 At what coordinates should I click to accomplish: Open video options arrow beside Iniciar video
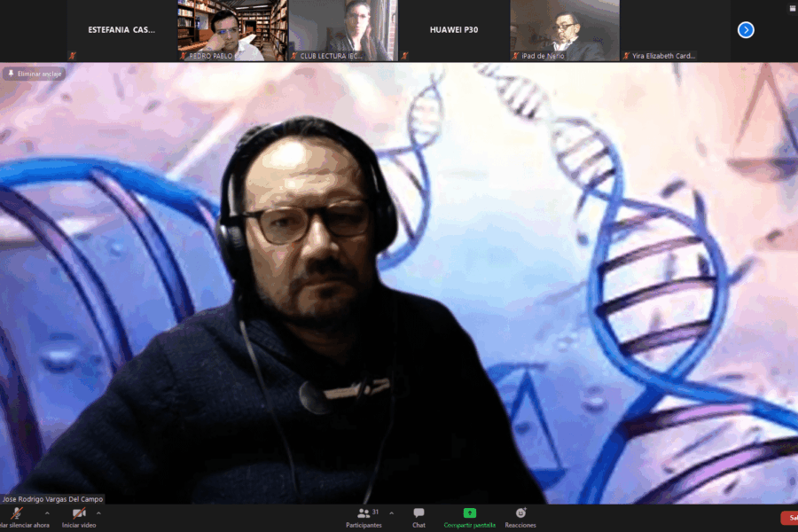98,512
